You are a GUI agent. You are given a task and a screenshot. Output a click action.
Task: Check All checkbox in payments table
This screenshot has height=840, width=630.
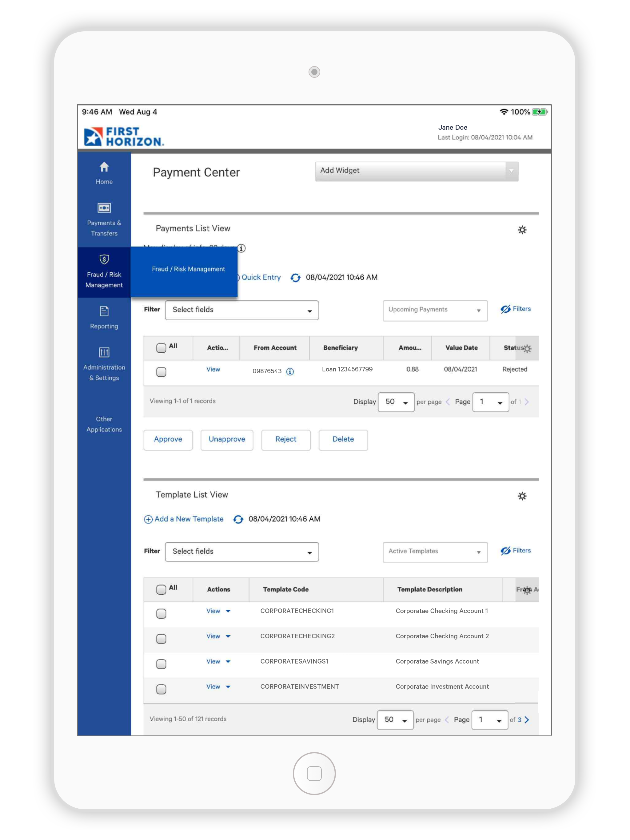161,348
